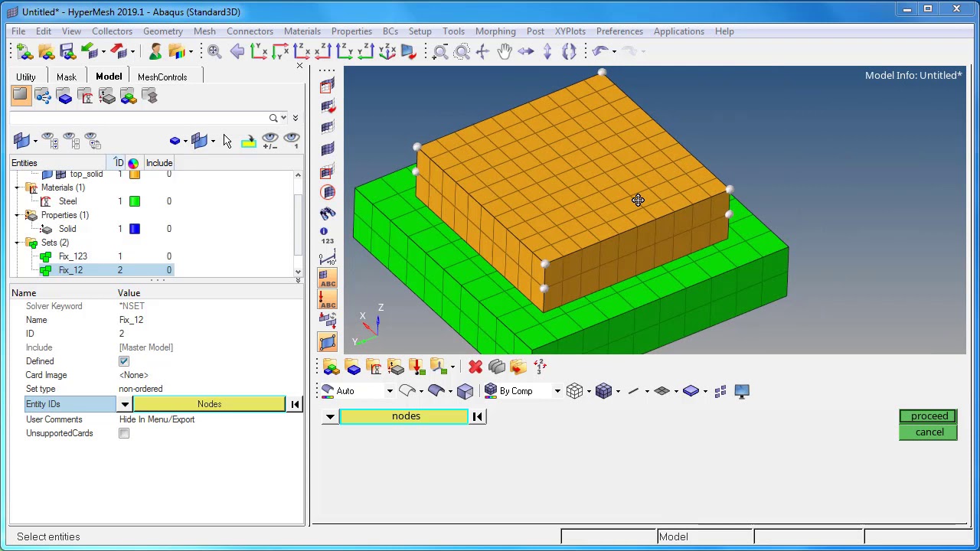Switch to the MeshControls tab
Viewport: 980px width, 551px height.
pyautogui.click(x=162, y=77)
